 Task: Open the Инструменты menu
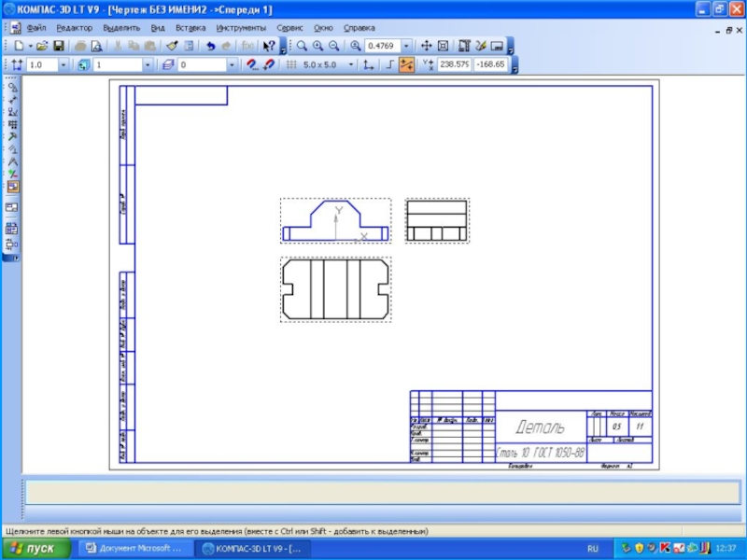(241, 28)
